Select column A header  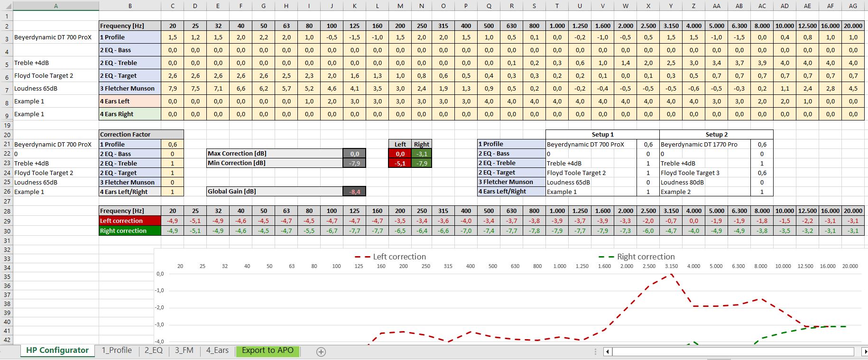(x=56, y=6)
